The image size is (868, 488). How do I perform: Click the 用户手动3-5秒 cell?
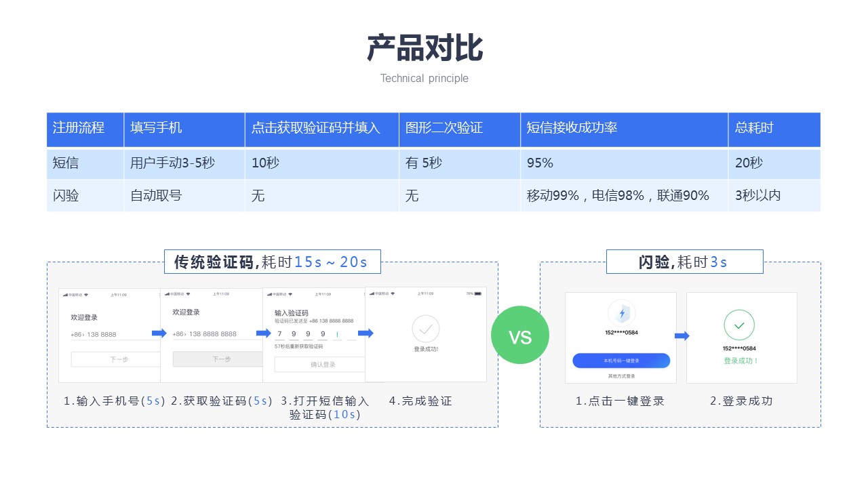coord(184,163)
